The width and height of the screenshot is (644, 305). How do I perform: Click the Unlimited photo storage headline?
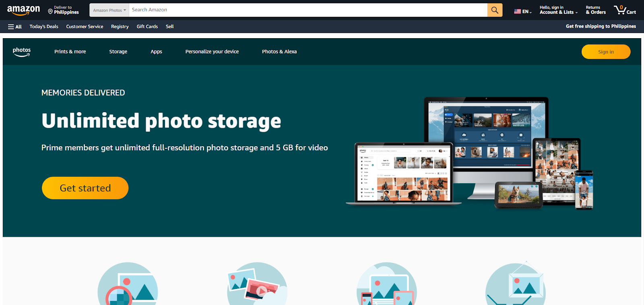[161, 121]
